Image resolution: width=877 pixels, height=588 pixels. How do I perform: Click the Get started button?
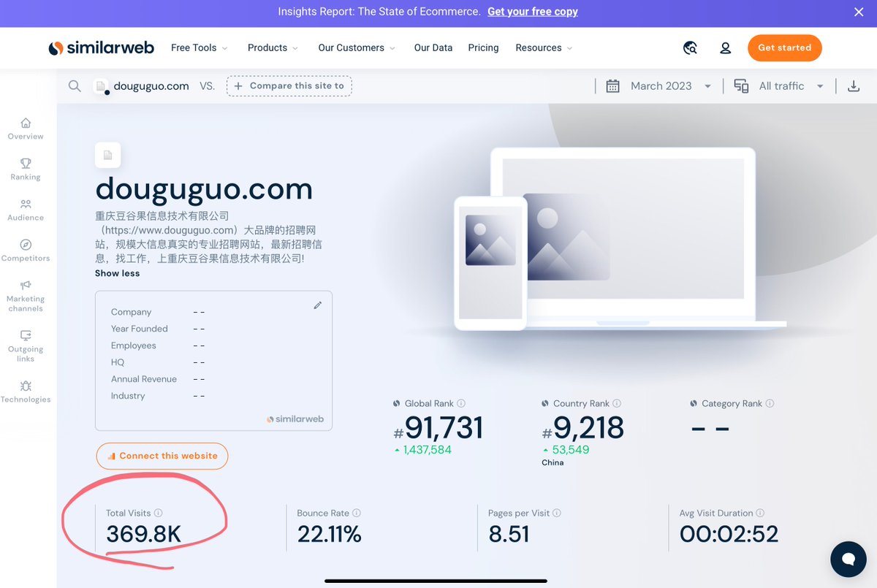click(784, 48)
